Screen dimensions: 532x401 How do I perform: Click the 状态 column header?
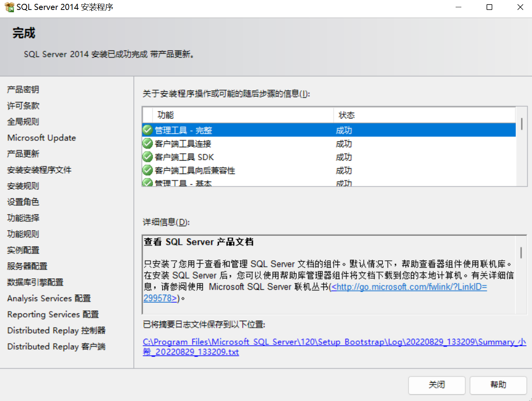point(425,115)
